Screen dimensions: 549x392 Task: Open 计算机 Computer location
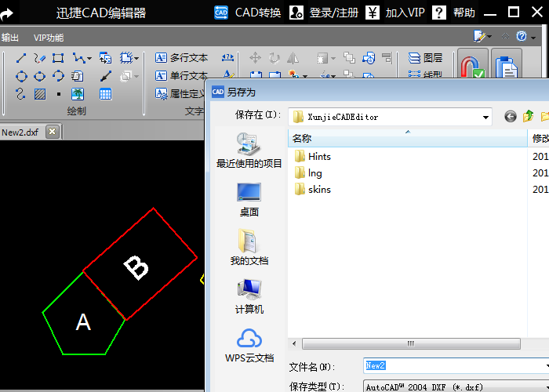[x=249, y=296]
